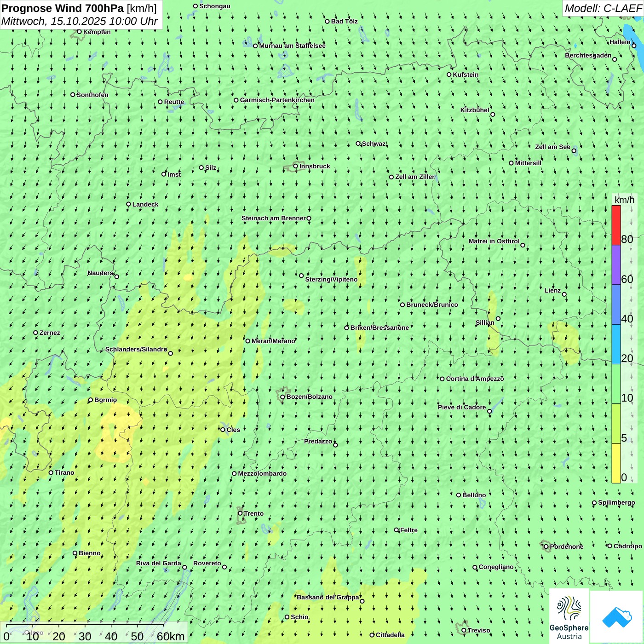
Task: Select the Garmisch-Partenkirchen label
Action: tap(277, 100)
